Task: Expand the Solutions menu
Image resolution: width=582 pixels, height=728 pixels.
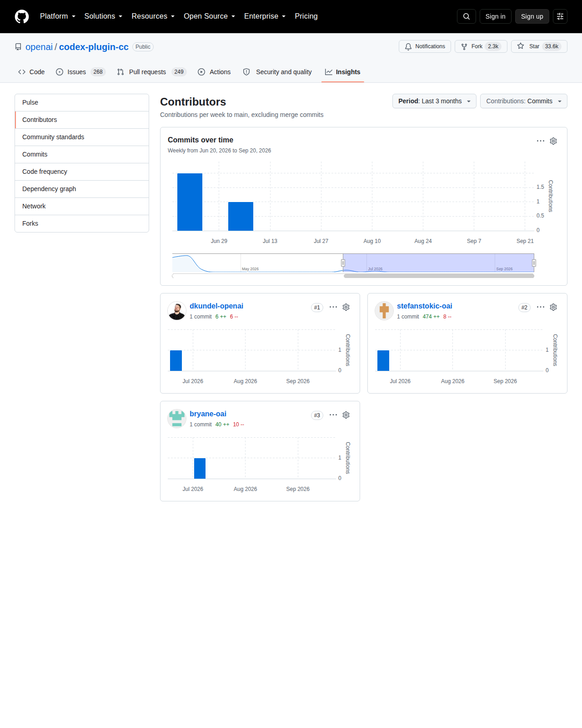Action: pyautogui.click(x=103, y=16)
